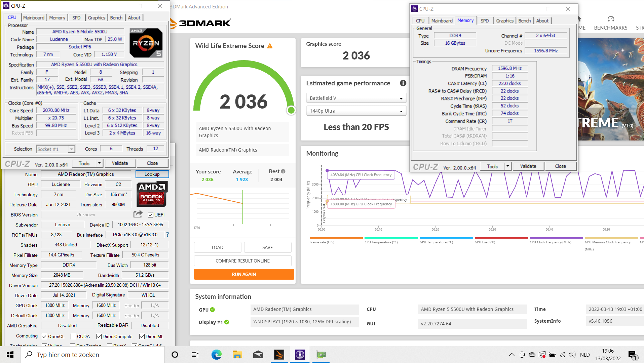The image size is (644, 363).
Task: Toggle the DirectCompute checkbox
Action: click(x=99, y=336)
